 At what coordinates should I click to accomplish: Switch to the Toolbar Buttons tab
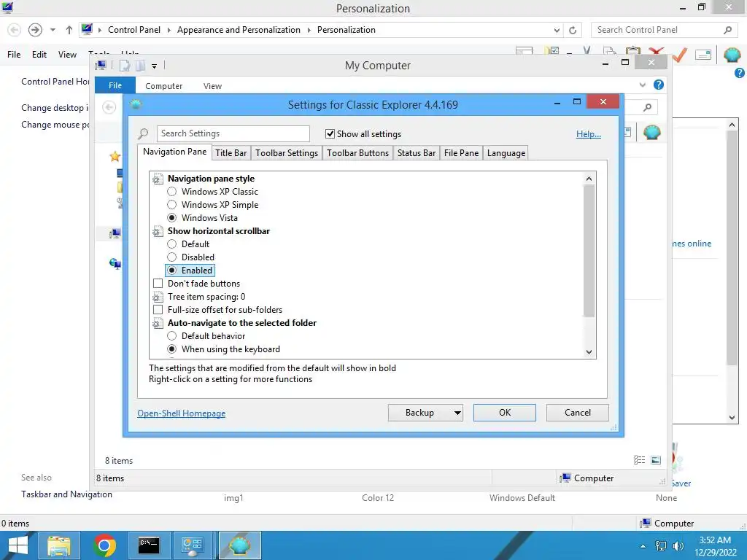point(357,153)
